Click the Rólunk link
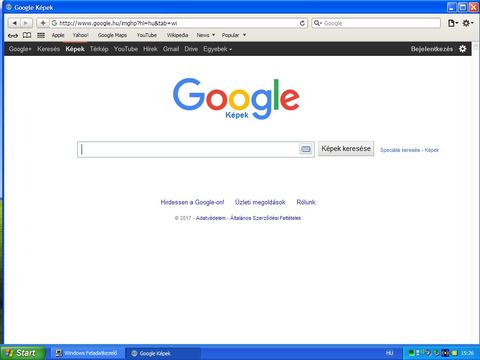This screenshot has width=480, height=360. (306, 202)
